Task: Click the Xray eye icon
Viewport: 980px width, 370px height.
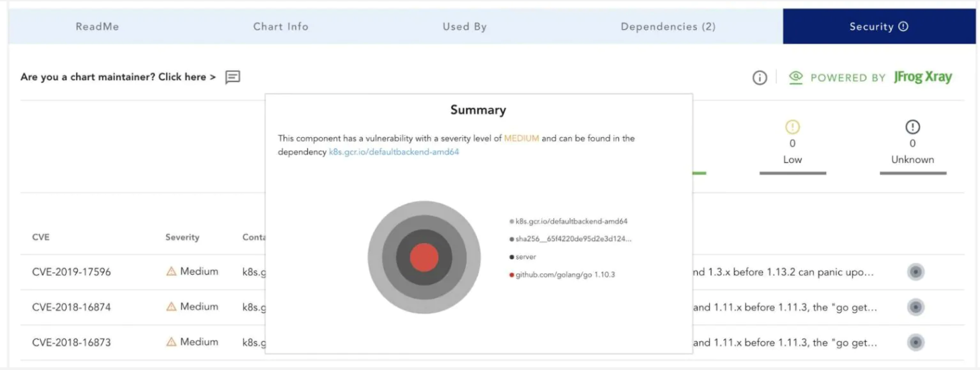Action: tap(796, 77)
